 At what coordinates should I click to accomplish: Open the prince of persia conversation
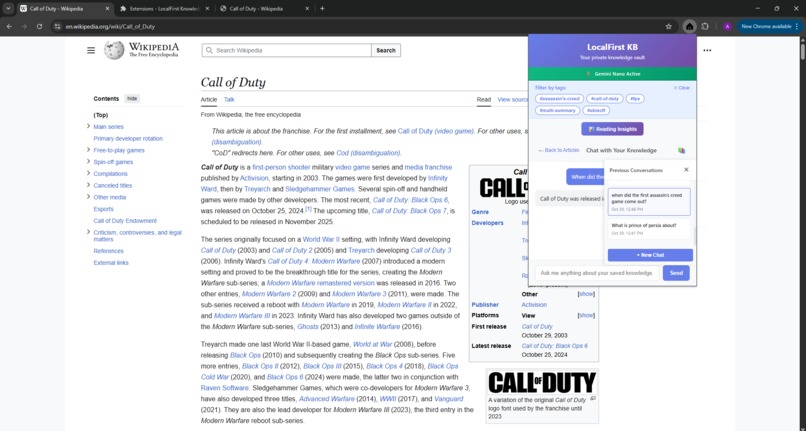pyautogui.click(x=649, y=229)
